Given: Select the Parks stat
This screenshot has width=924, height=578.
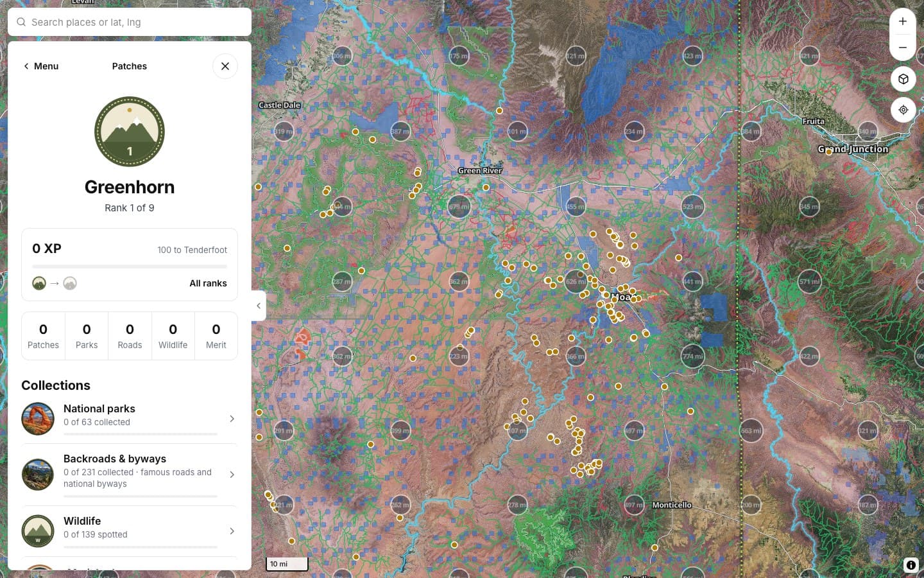Looking at the screenshot, I should [x=87, y=336].
